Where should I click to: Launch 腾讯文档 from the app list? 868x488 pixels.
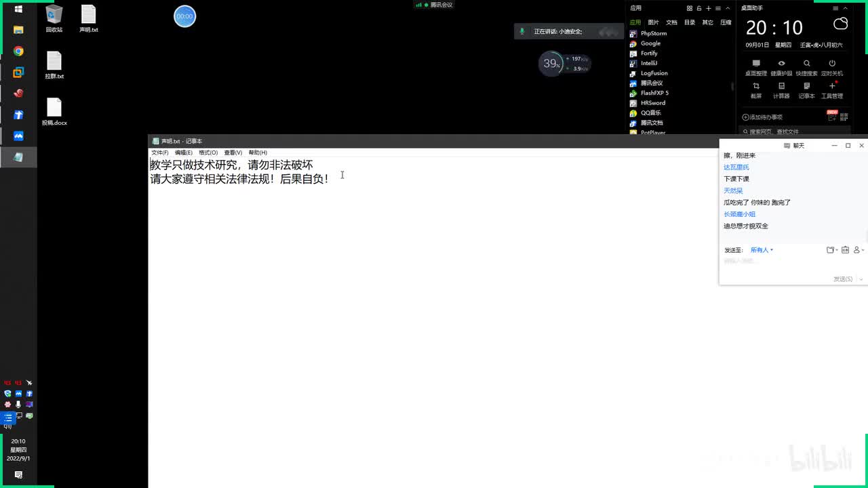pyautogui.click(x=646, y=123)
